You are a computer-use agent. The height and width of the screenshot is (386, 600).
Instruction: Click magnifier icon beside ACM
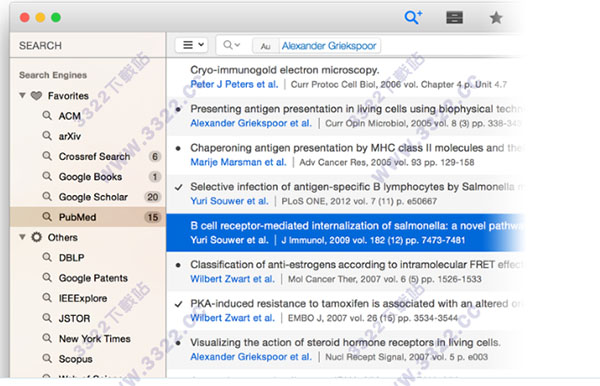[x=47, y=115]
